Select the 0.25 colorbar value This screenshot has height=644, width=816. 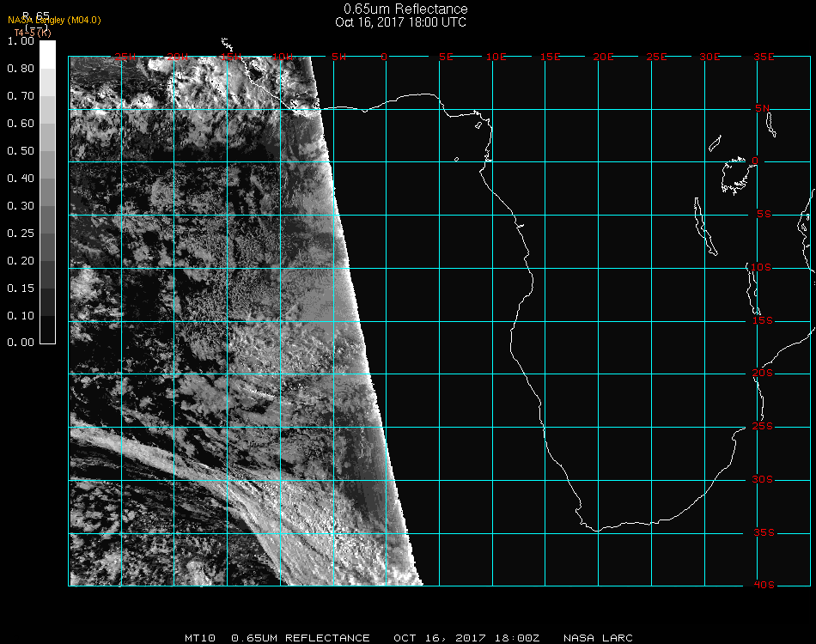click(x=21, y=234)
